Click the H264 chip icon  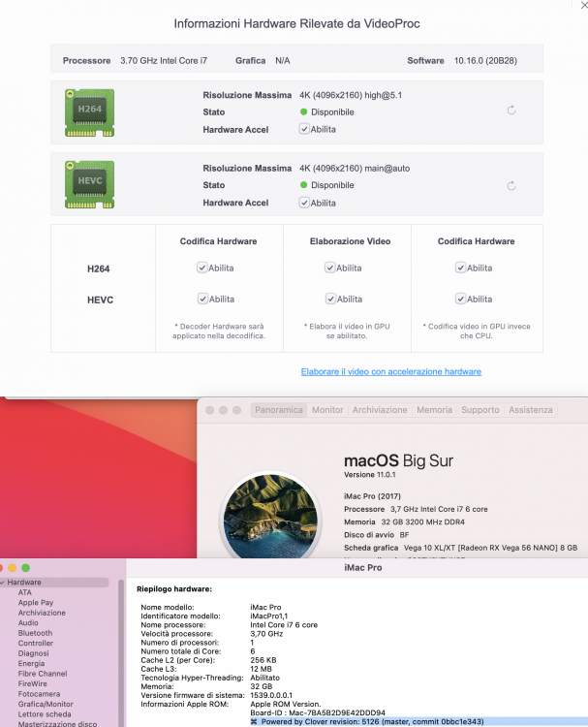coord(89,112)
